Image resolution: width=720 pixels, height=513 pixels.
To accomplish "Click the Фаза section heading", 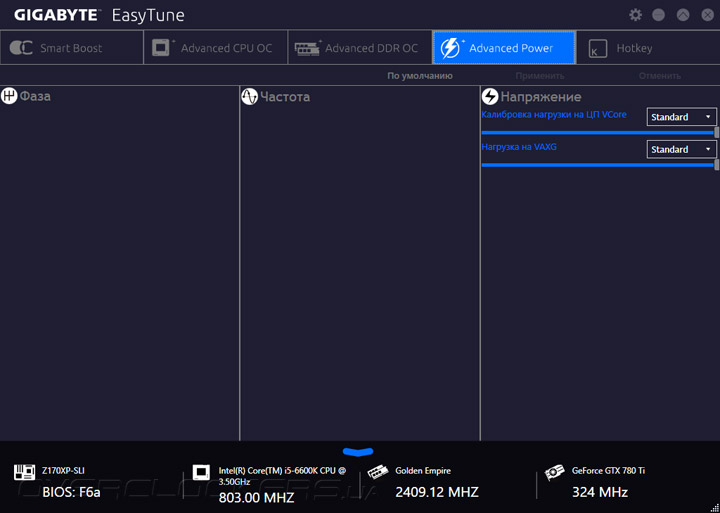I will pos(35,96).
